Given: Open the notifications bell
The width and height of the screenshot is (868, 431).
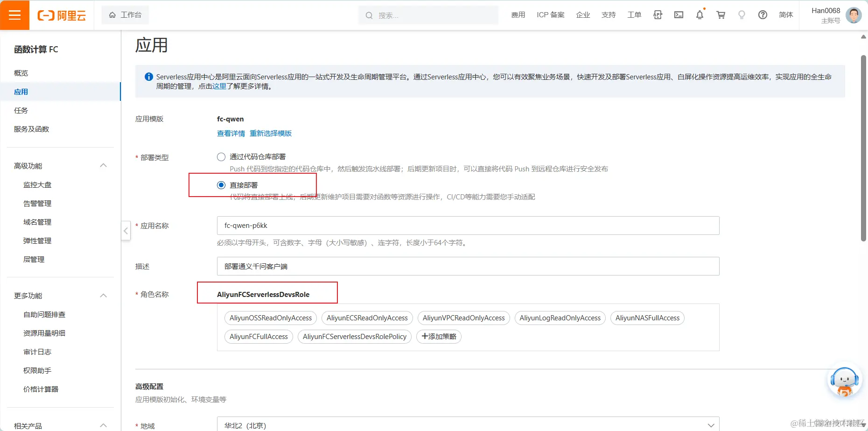Looking at the screenshot, I should pyautogui.click(x=700, y=15).
